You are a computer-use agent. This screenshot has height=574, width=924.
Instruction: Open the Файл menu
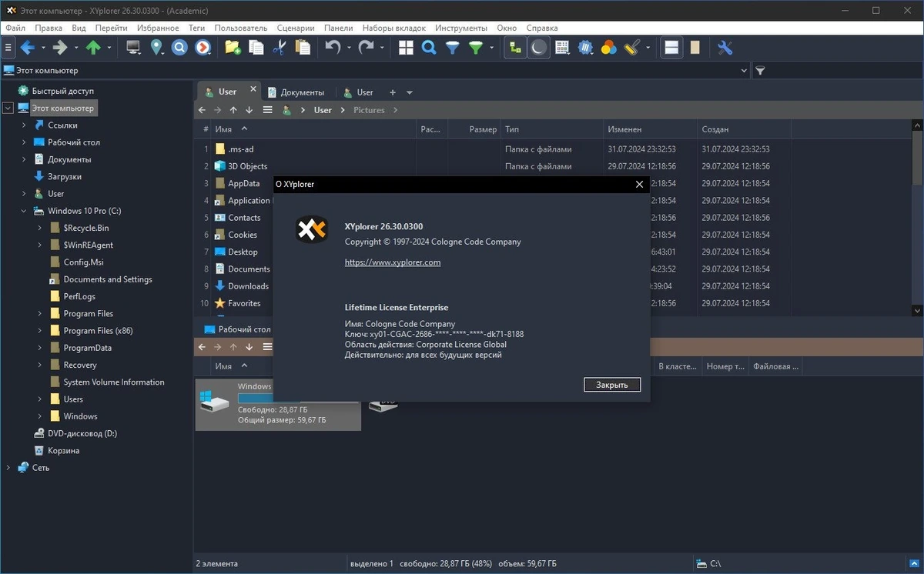click(x=15, y=28)
